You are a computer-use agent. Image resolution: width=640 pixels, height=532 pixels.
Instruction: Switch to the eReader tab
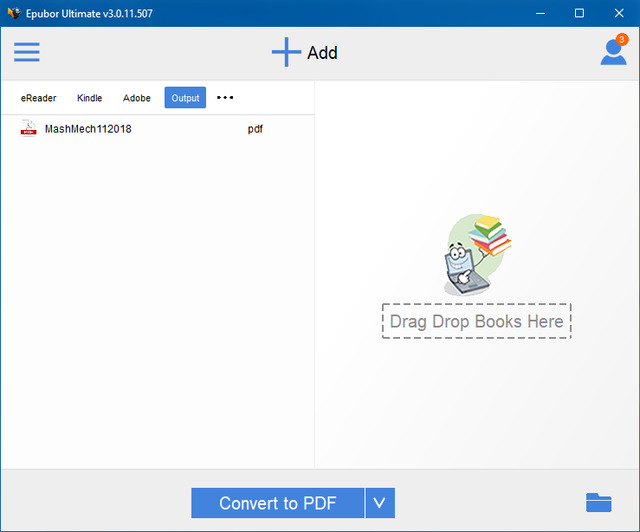pos(39,98)
